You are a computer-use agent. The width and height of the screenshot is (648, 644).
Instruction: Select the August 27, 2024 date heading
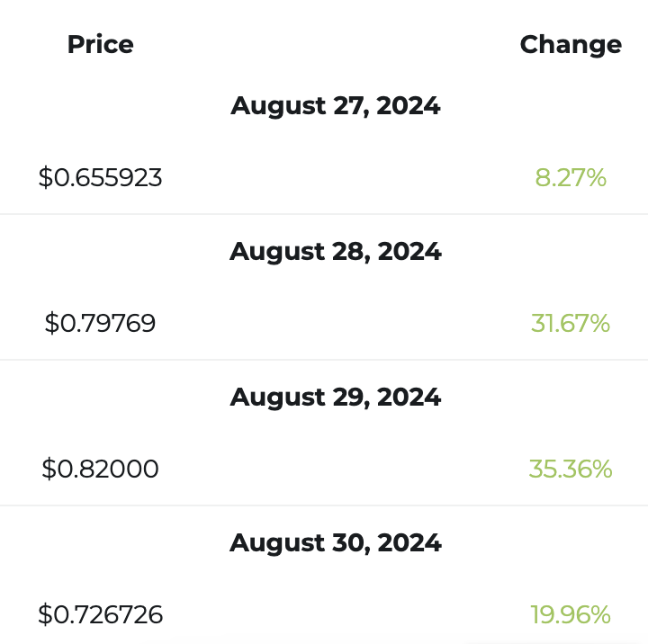click(x=335, y=106)
